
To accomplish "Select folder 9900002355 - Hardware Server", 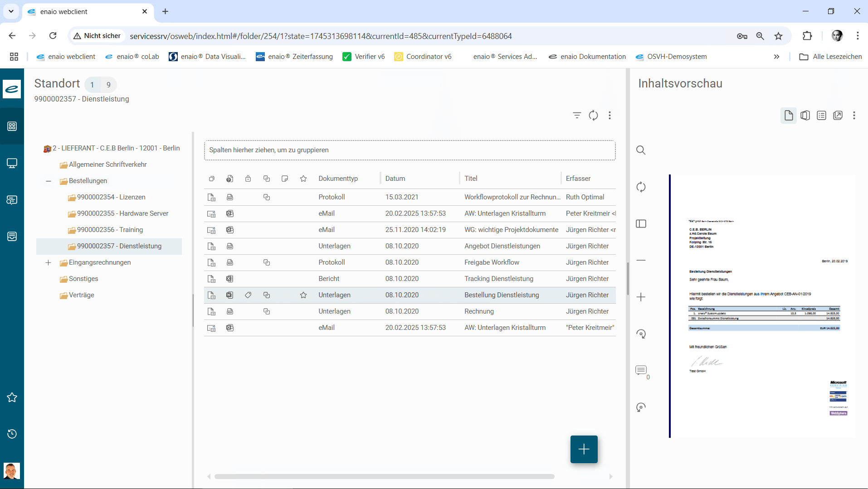I will coord(122,213).
